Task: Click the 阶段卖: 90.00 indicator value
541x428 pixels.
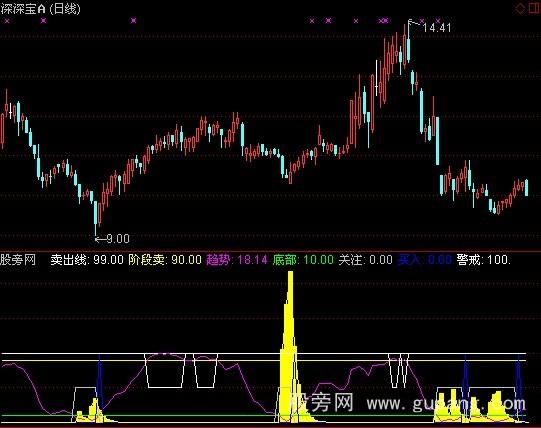Action: 165,260
